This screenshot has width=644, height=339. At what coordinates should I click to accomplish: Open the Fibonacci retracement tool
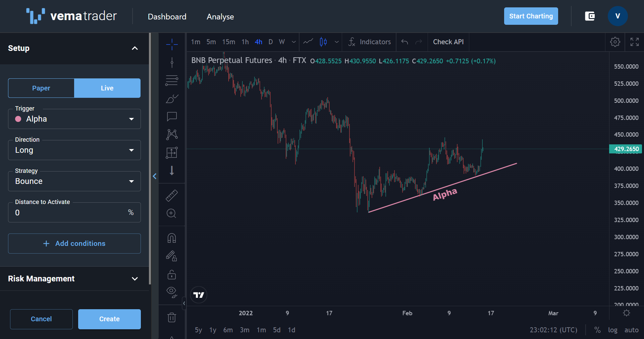point(172,80)
